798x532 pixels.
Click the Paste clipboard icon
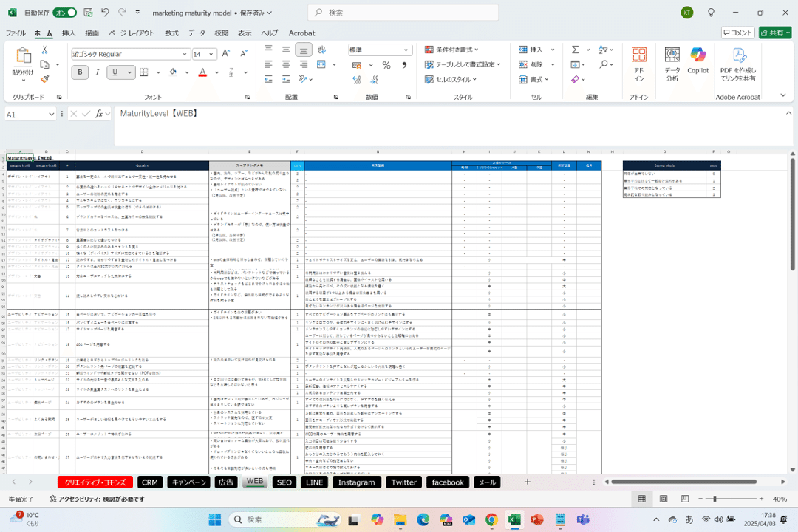23,55
